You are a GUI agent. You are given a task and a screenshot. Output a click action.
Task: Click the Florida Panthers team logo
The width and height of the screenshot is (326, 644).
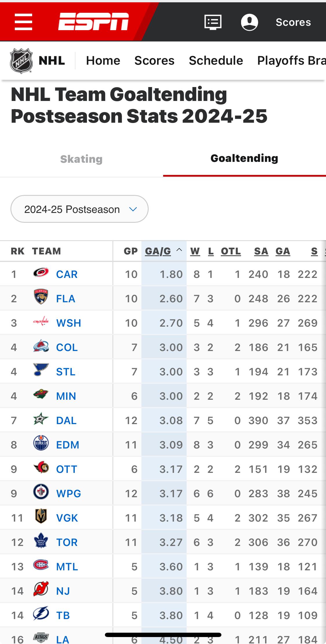coord(41,297)
